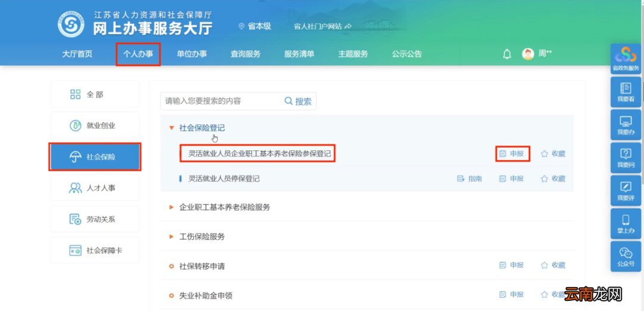This screenshot has width=644, height=311.
Task: Select 社会保障卡 category
Action: [95, 251]
